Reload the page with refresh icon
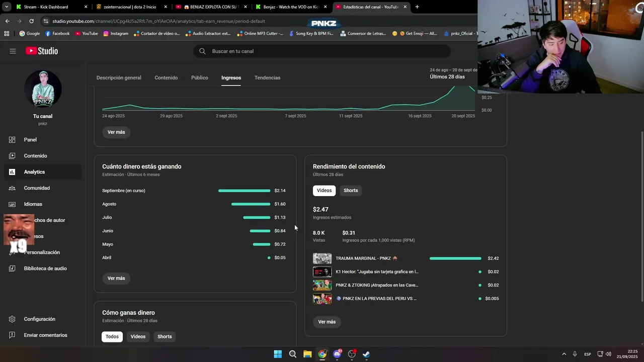 pyautogui.click(x=31, y=21)
